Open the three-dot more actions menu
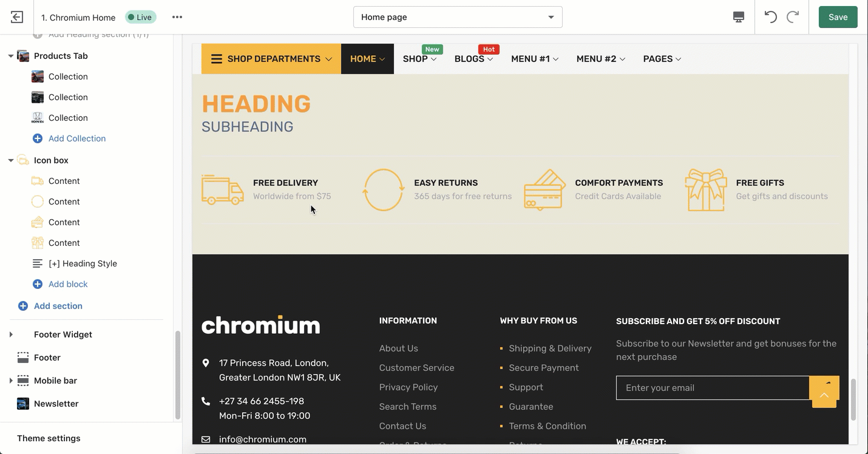Image resolution: width=868 pixels, height=454 pixels. point(177,17)
